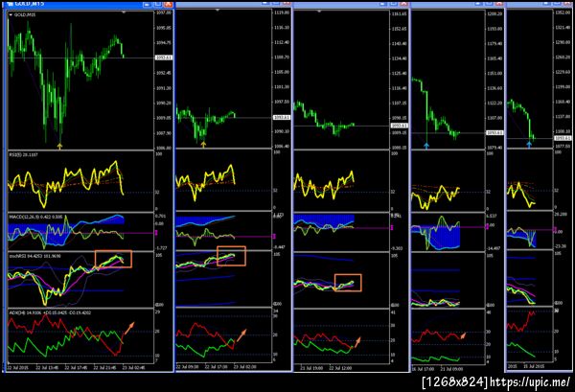The image size is (575, 392).
Task: Click the current price tag in GOLD,M15 chart
Action: [164, 58]
